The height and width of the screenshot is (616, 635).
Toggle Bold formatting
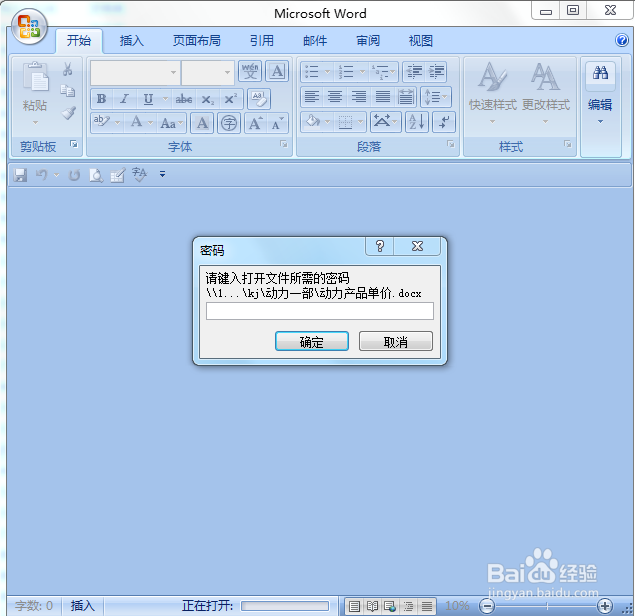[101, 99]
